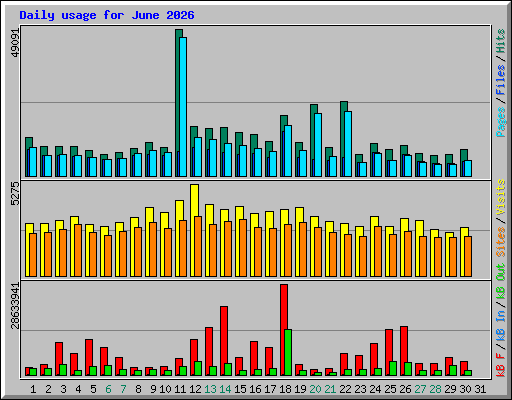Click day label 3 on the axis
Screen dimensions: 512x400
[x=63, y=389]
